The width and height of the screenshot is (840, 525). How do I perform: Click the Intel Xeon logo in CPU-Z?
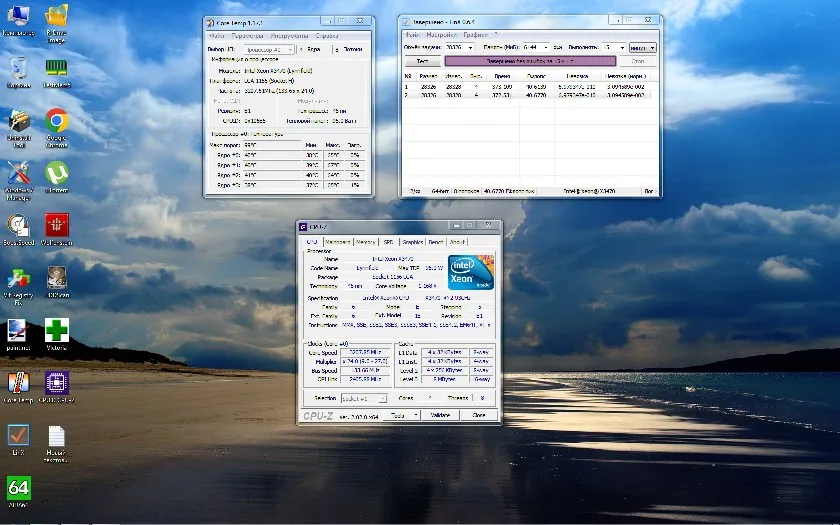point(470,272)
